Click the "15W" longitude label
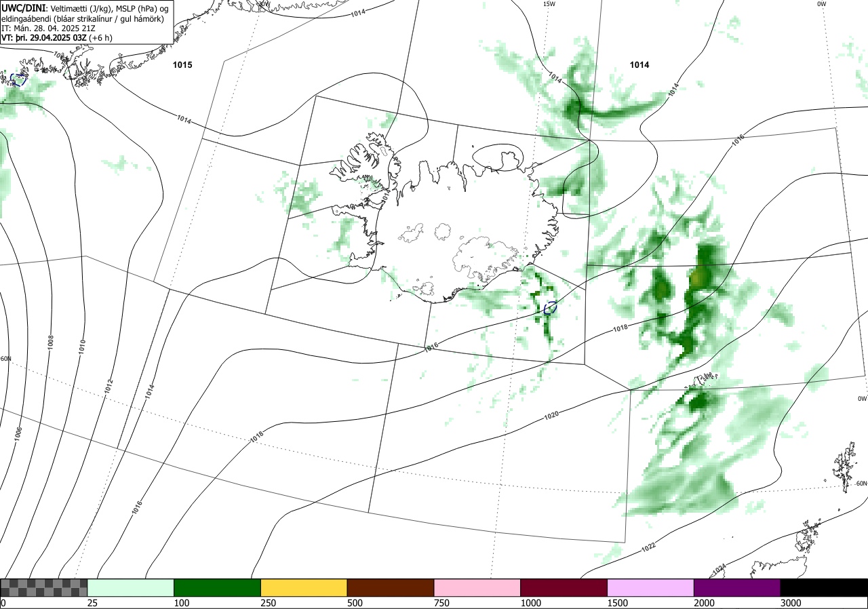Image resolution: width=868 pixels, height=609 pixels. (x=549, y=4)
